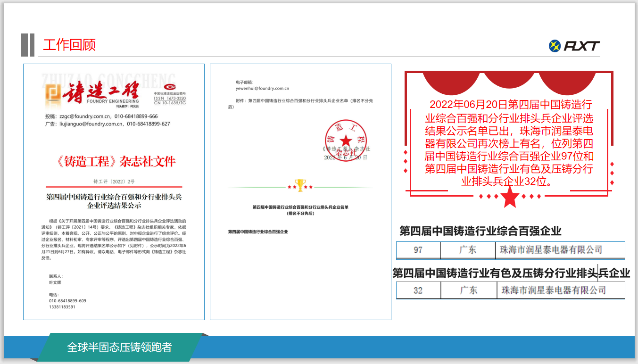Click the small CN emblem above ISSN number
638x364 pixels.
pyautogui.click(x=170, y=87)
